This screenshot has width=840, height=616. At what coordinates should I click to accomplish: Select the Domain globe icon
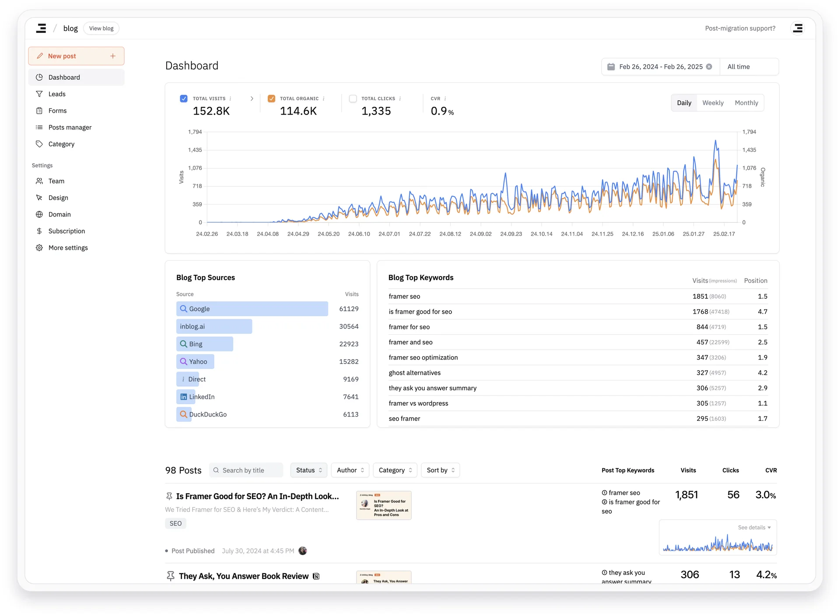pyautogui.click(x=39, y=214)
